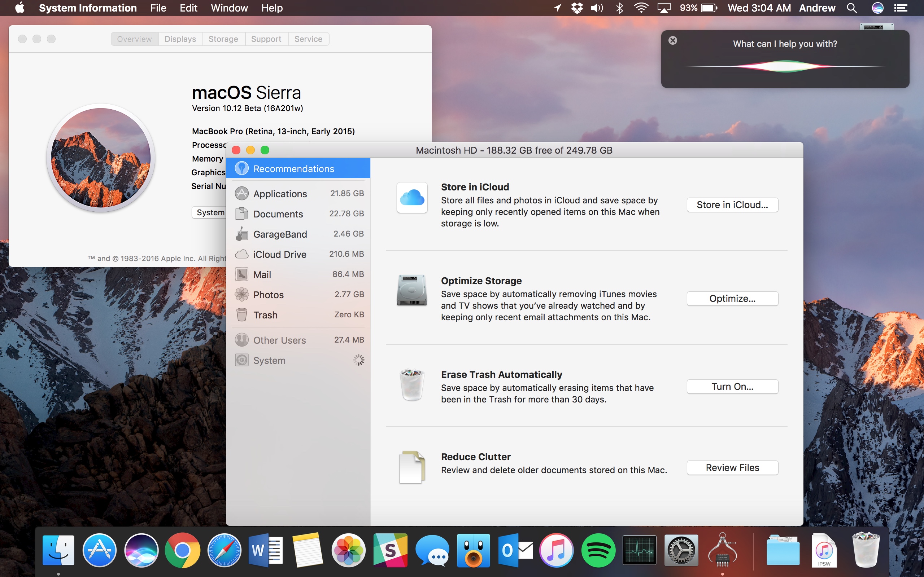Image resolution: width=924 pixels, height=577 pixels.
Task: Click the Storage tab in System Information
Action: point(223,39)
